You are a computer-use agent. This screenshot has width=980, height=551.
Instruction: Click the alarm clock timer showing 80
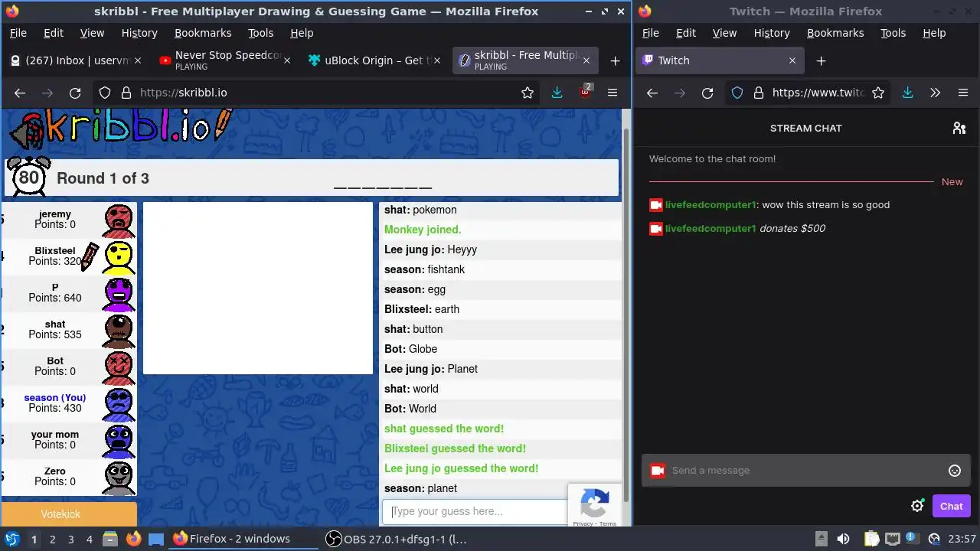(x=28, y=176)
